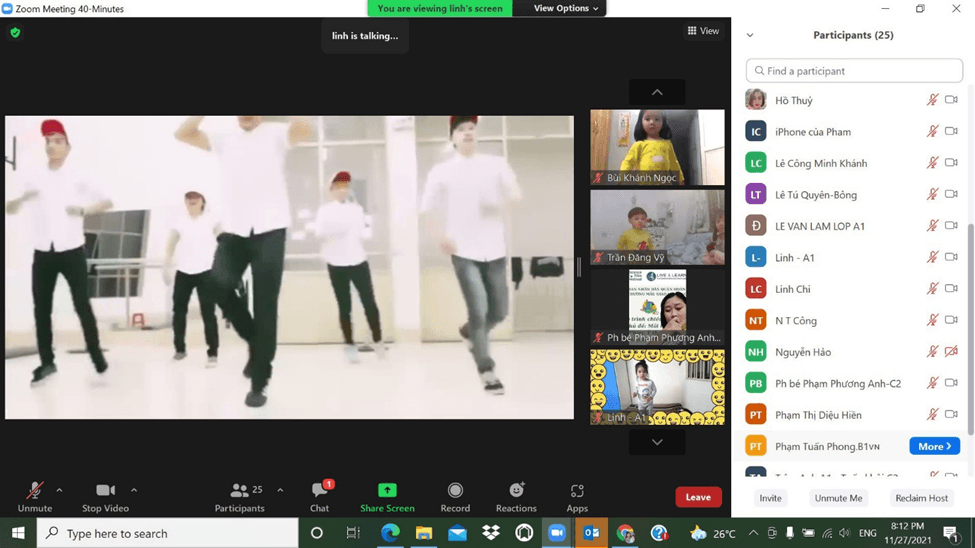Open the Reactions emoji panel
The width and height of the screenshot is (975, 548).
tap(516, 491)
